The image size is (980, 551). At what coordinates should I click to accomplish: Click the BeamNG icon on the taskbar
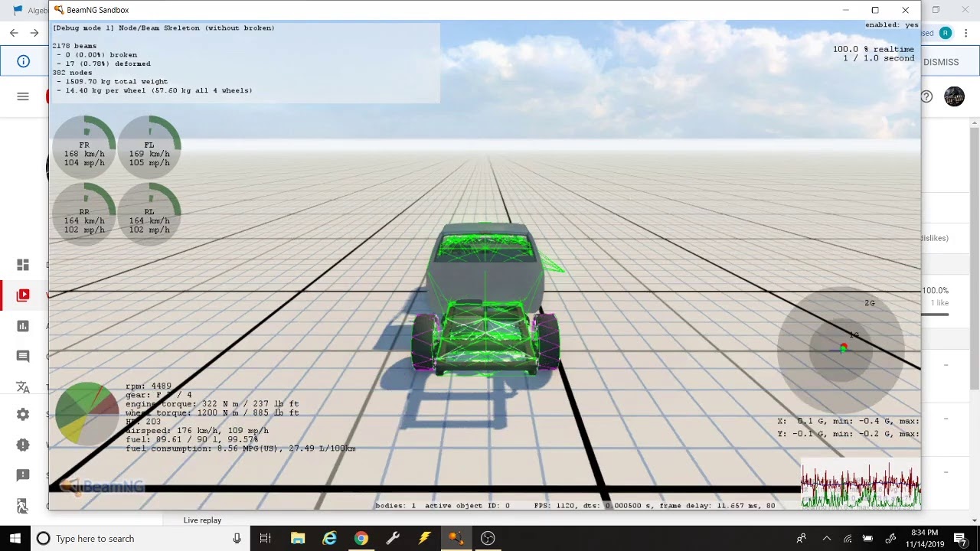(x=456, y=539)
